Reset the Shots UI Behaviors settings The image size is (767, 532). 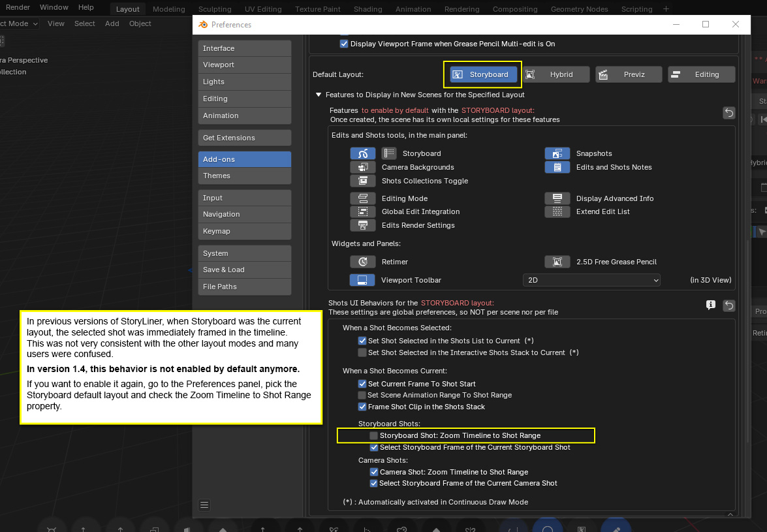[729, 305]
